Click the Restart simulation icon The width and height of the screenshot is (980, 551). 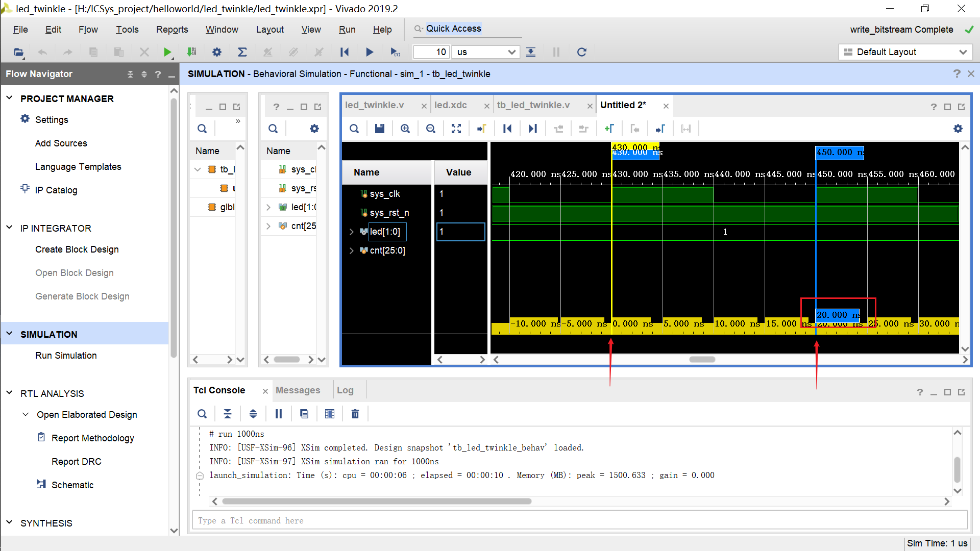pyautogui.click(x=345, y=52)
